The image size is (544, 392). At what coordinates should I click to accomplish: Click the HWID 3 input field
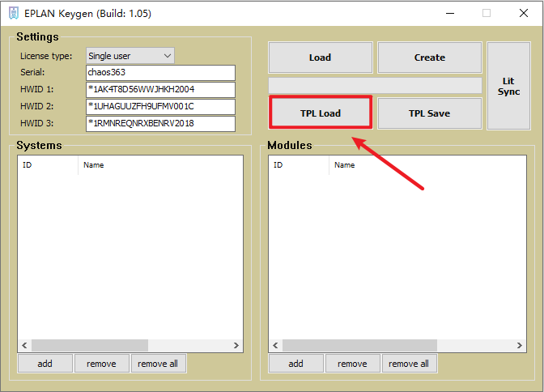(160, 124)
